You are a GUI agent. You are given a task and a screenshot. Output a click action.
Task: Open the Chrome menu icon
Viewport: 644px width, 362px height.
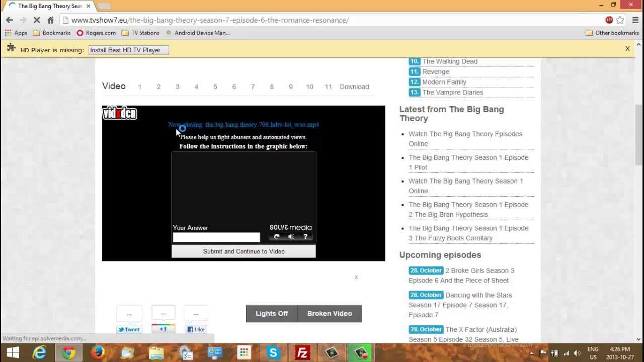(x=635, y=20)
